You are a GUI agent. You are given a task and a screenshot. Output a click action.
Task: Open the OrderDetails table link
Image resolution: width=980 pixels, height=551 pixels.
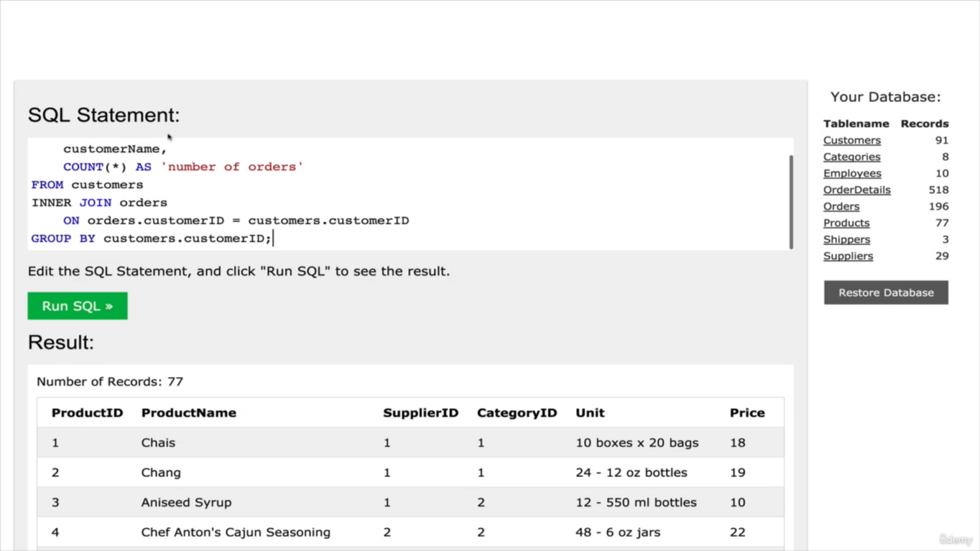(x=856, y=190)
